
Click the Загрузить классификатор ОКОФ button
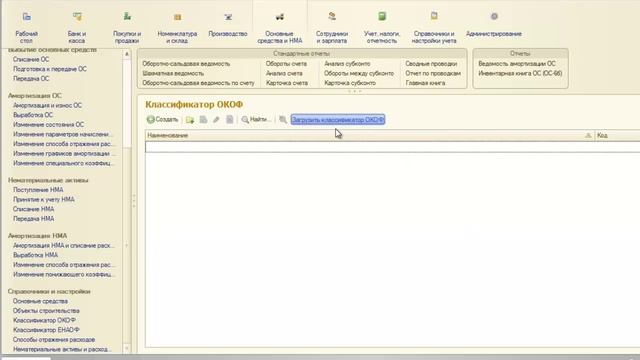[338, 120]
